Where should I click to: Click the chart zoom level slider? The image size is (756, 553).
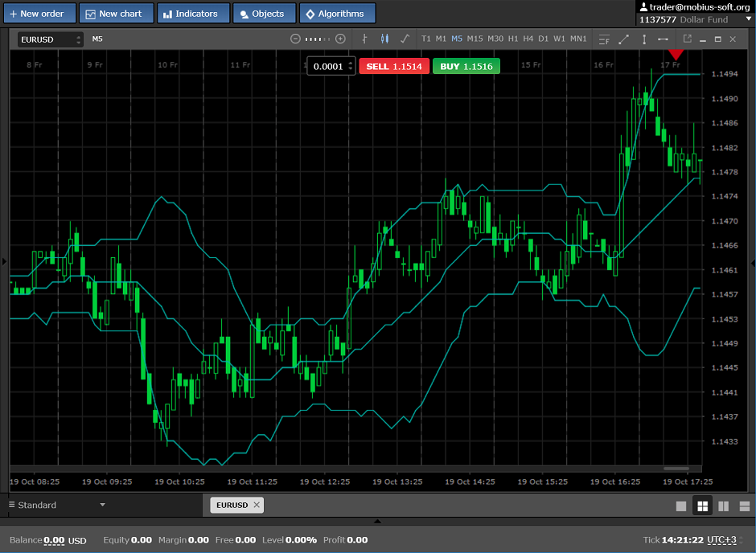pos(318,39)
